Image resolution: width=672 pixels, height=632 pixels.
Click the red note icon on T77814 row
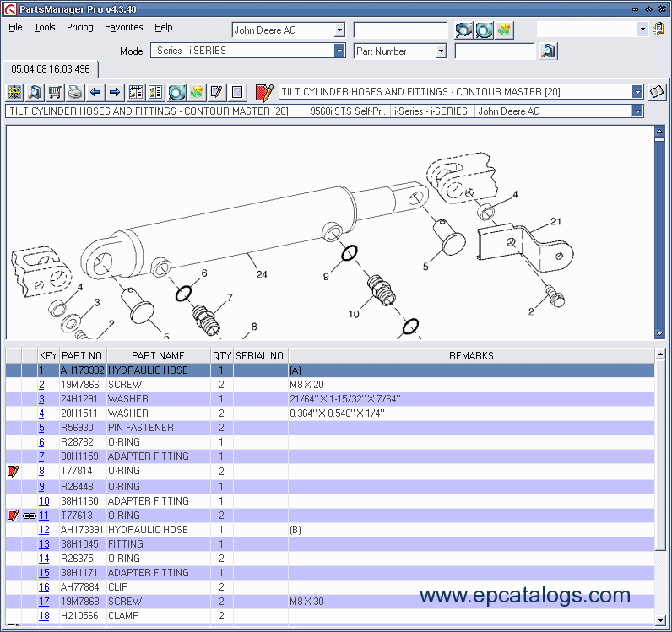14,472
